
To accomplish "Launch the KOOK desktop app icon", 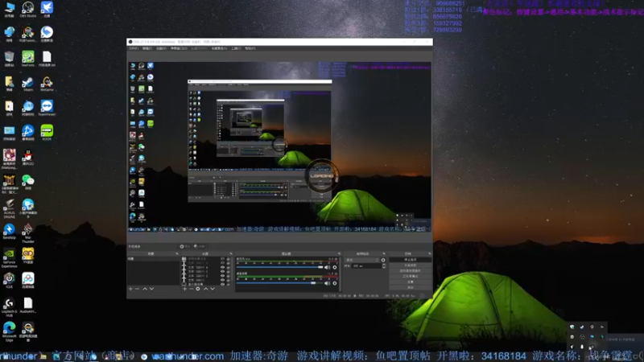I will tap(47, 133).
